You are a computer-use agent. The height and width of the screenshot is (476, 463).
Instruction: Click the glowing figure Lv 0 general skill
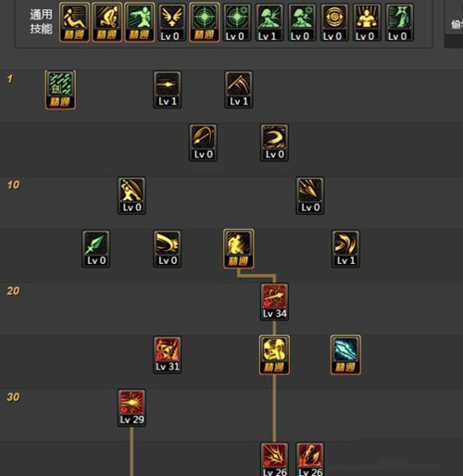coord(365,22)
